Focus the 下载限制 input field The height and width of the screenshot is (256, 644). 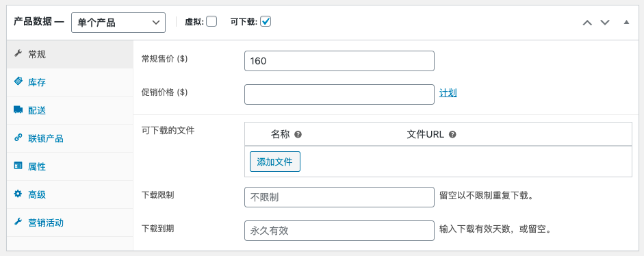click(x=339, y=197)
